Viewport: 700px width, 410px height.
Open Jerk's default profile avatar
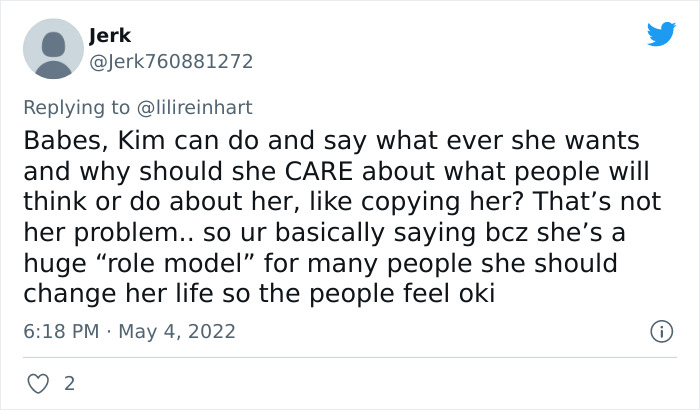[x=52, y=49]
